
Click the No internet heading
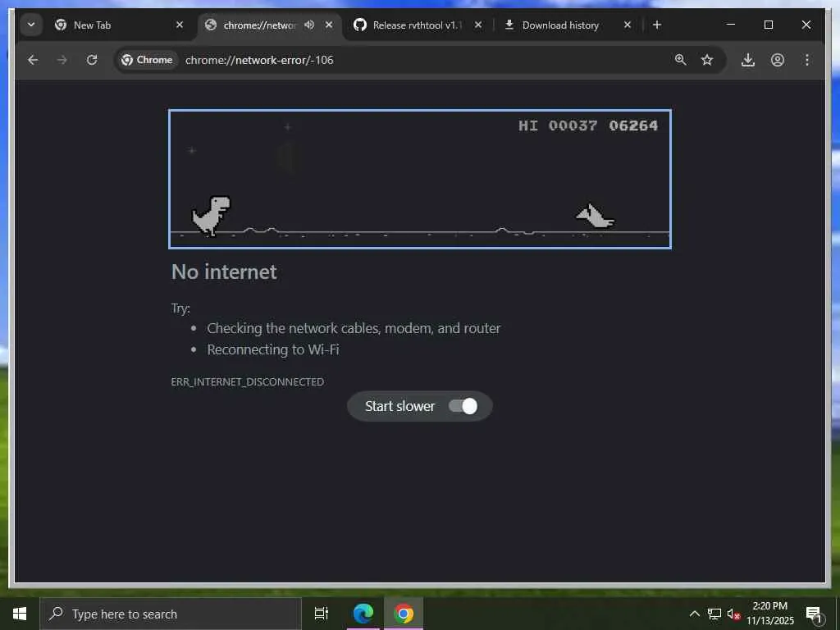click(x=224, y=272)
